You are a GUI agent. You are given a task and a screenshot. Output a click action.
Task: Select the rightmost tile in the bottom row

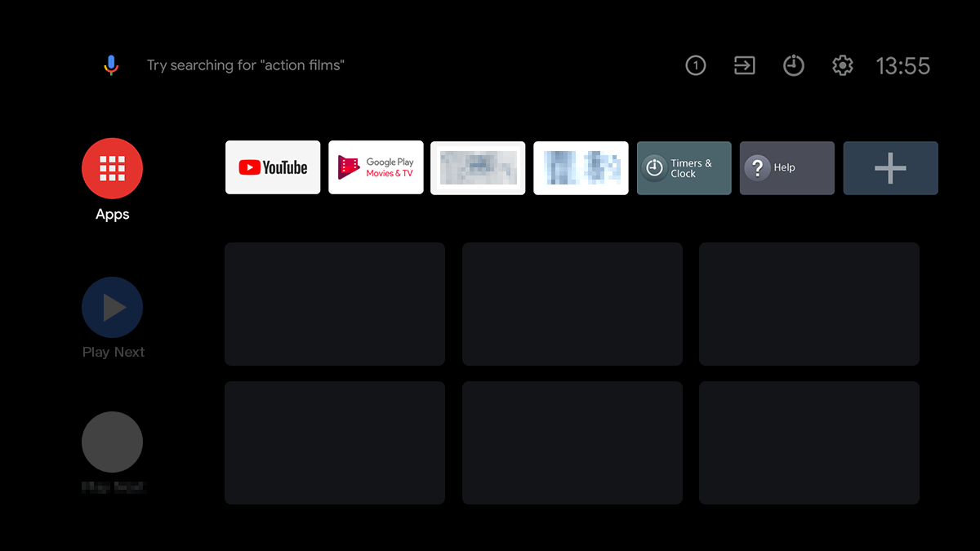(808, 442)
